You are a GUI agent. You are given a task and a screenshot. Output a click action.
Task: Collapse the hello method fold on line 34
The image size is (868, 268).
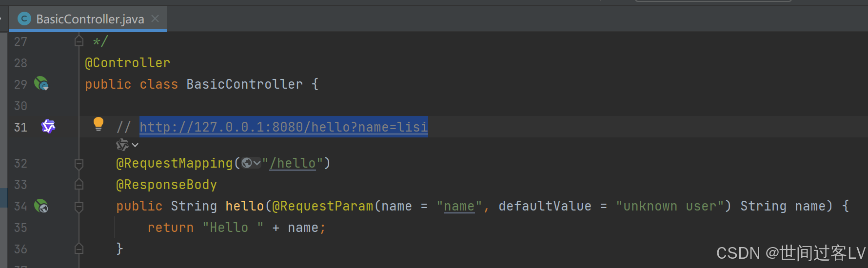pos(79,207)
